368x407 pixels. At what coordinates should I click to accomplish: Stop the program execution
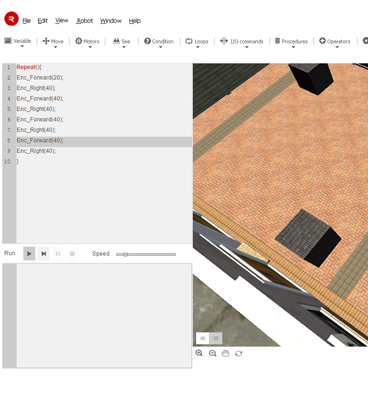[72, 254]
